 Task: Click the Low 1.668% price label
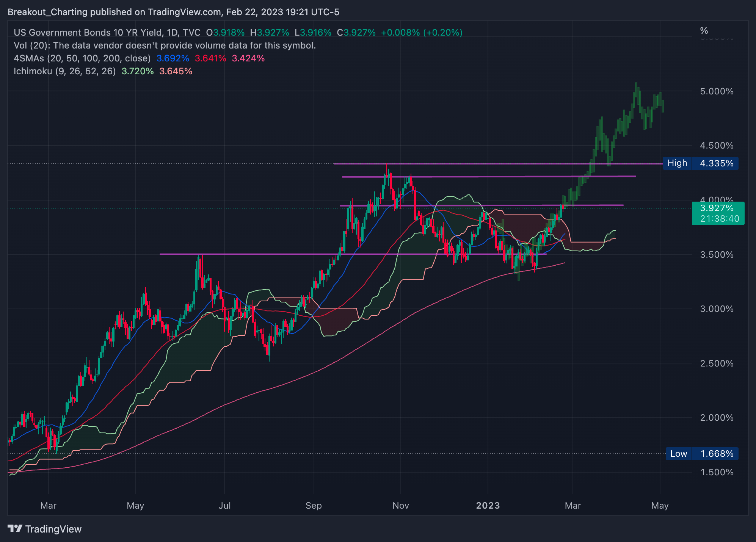[x=701, y=454]
